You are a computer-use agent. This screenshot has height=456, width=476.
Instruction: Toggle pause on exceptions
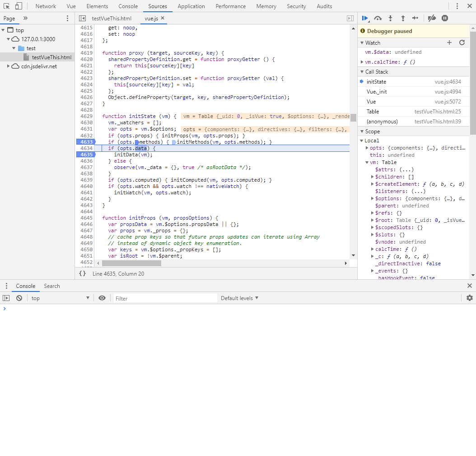[x=445, y=18]
